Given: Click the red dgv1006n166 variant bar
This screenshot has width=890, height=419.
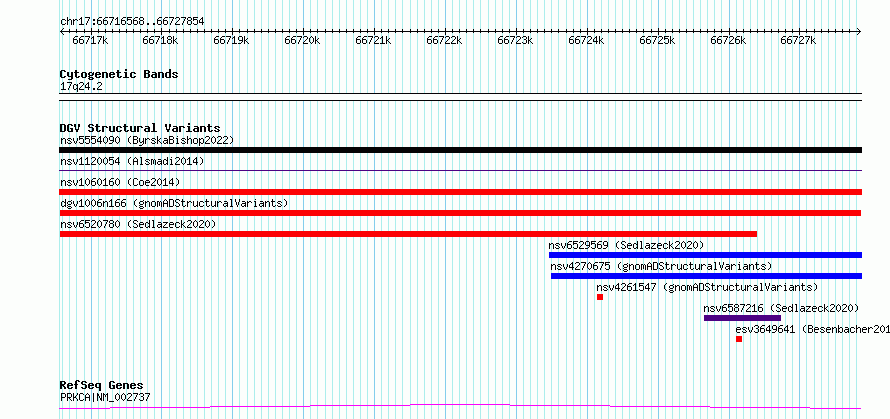Looking at the screenshot, I should tap(460, 213).
